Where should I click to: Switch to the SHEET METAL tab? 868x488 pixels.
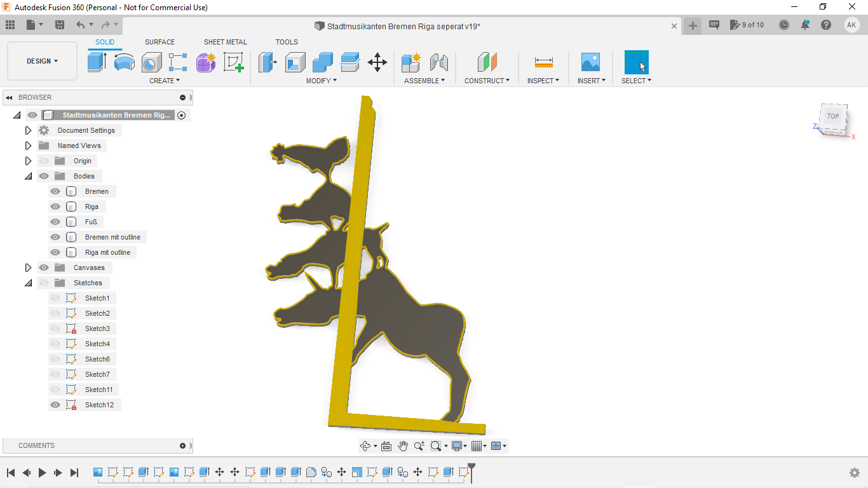point(226,42)
